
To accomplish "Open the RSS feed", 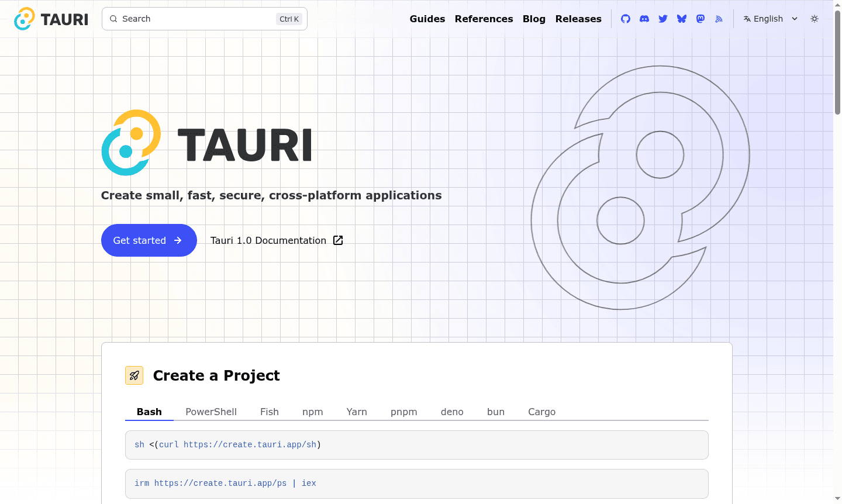I will tap(719, 18).
